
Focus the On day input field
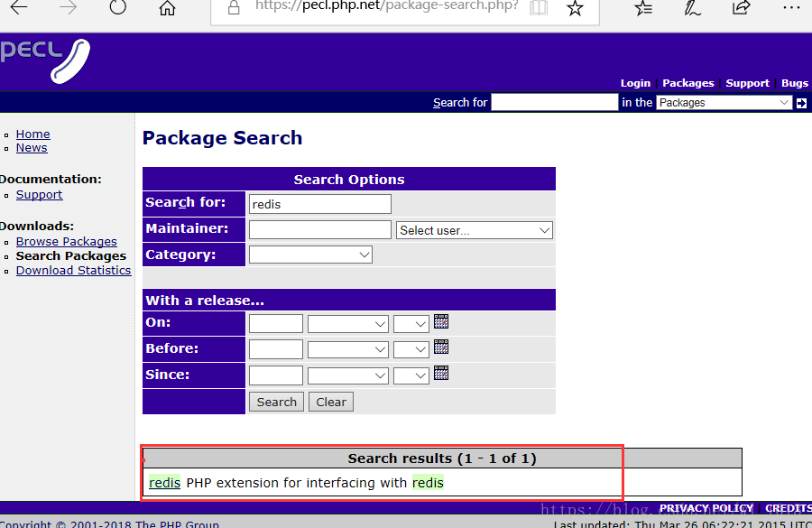(x=276, y=324)
